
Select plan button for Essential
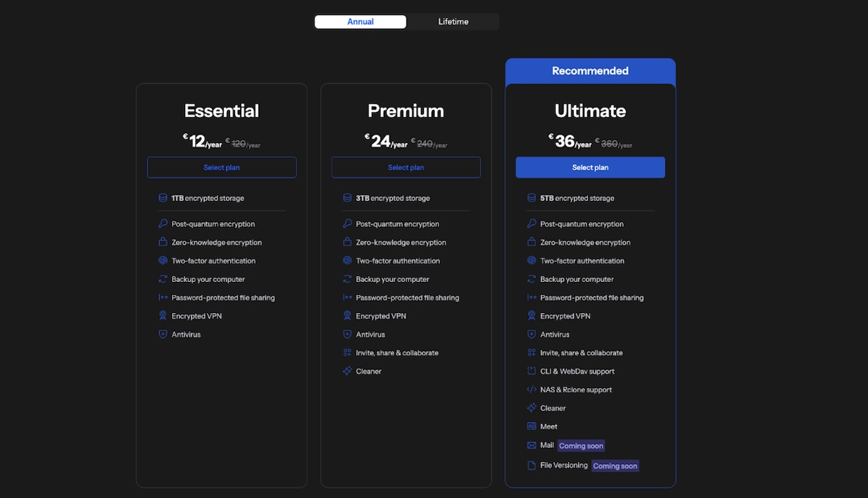point(221,168)
